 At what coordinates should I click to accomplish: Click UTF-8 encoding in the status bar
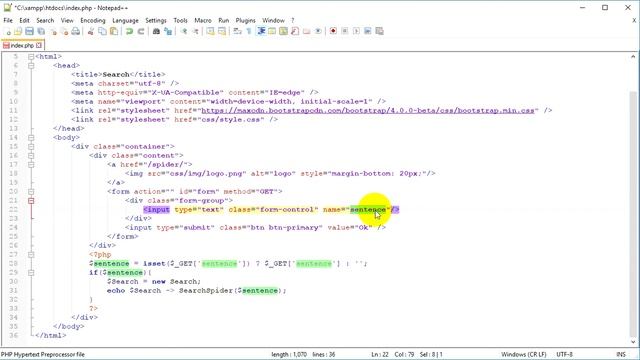click(x=564, y=354)
